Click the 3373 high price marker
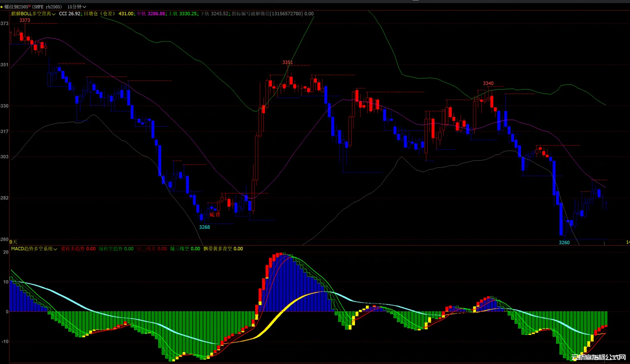630x364 pixels. [25, 20]
